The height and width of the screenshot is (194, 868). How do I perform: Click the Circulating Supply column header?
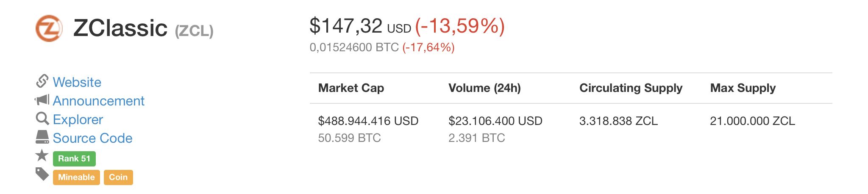pos(631,88)
